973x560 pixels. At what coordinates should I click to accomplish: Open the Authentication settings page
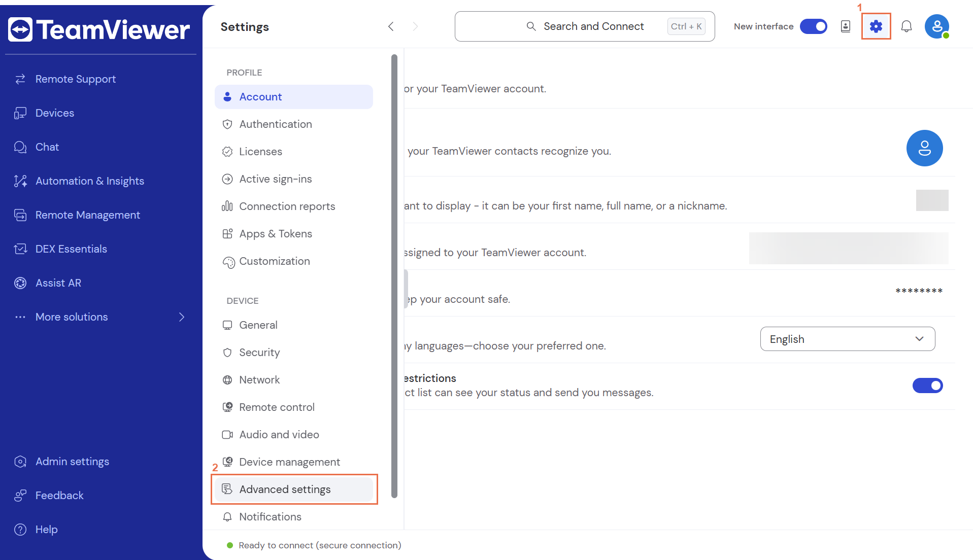[x=275, y=124]
